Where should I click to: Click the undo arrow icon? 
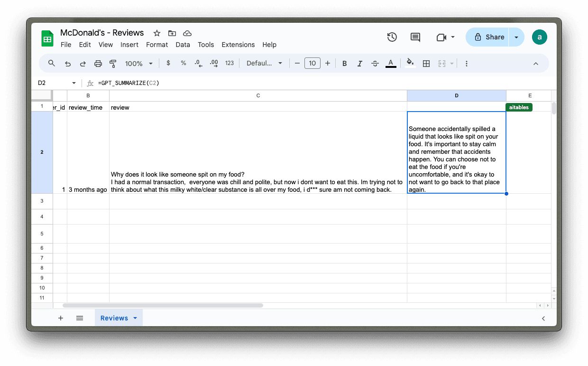click(68, 64)
